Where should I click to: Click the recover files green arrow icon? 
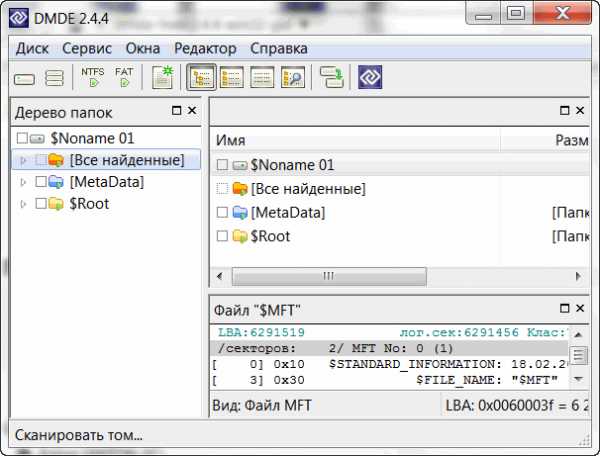[332, 77]
